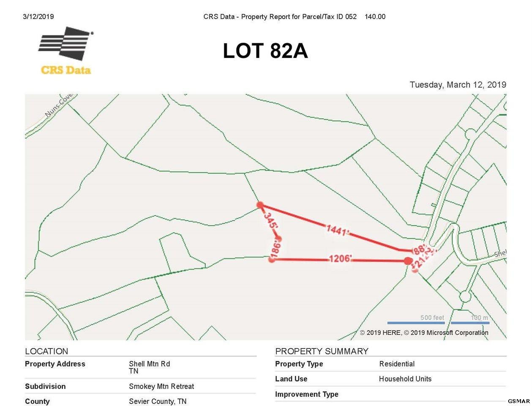Click the County label
The width and height of the screenshot is (532, 406).
[37, 401]
